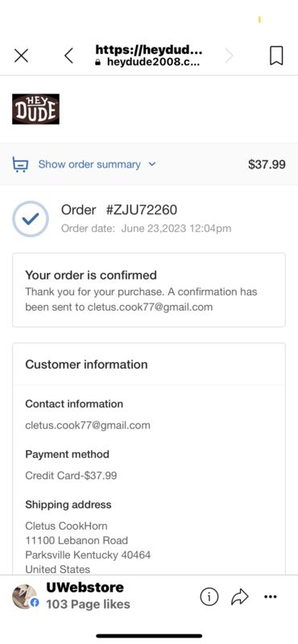Tap the $37.99 order total
Image resolution: width=298 pixels, height=644 pixels.
(x=267, y=164)
